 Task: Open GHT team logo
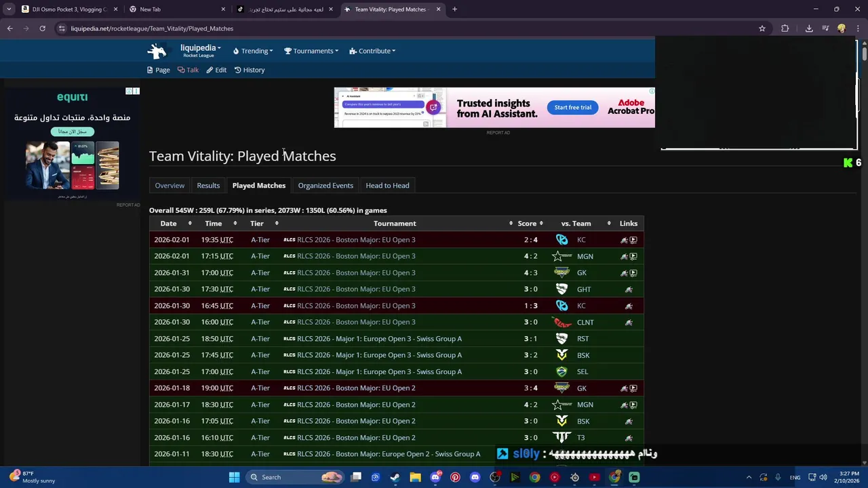561,289
